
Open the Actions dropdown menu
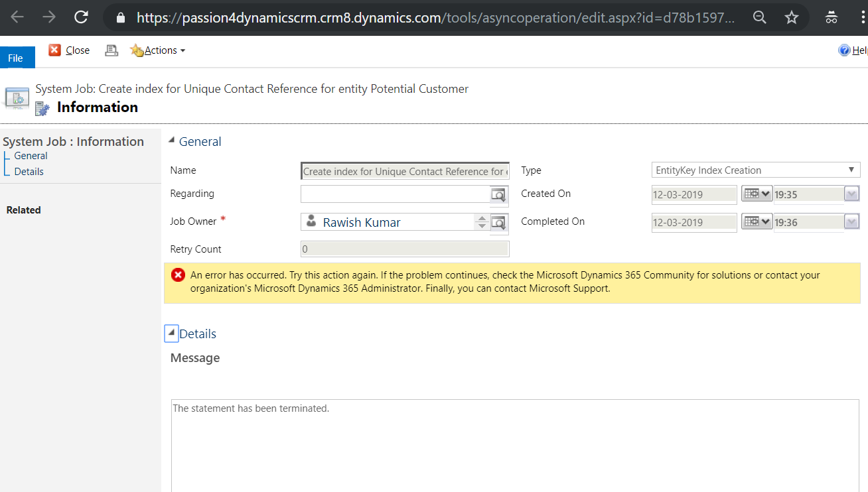click(158, 50)
